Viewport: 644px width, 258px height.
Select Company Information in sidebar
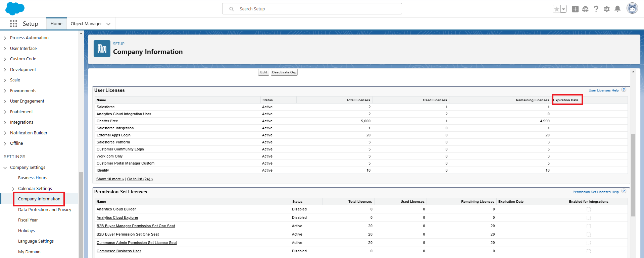click(39, 199)
